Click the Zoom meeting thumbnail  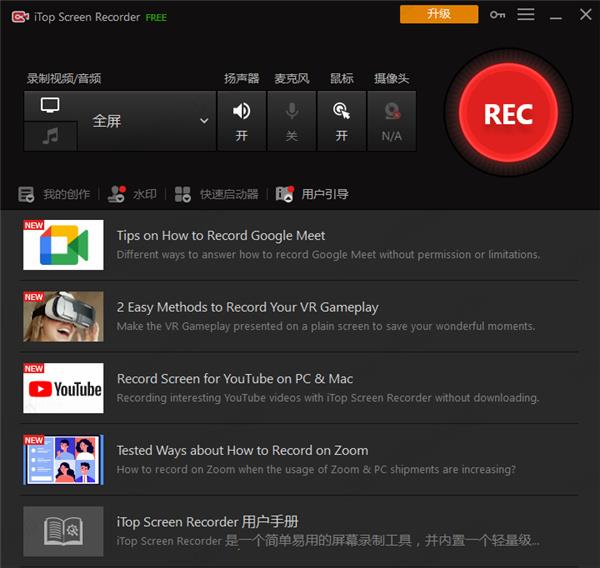click(63, 460)
